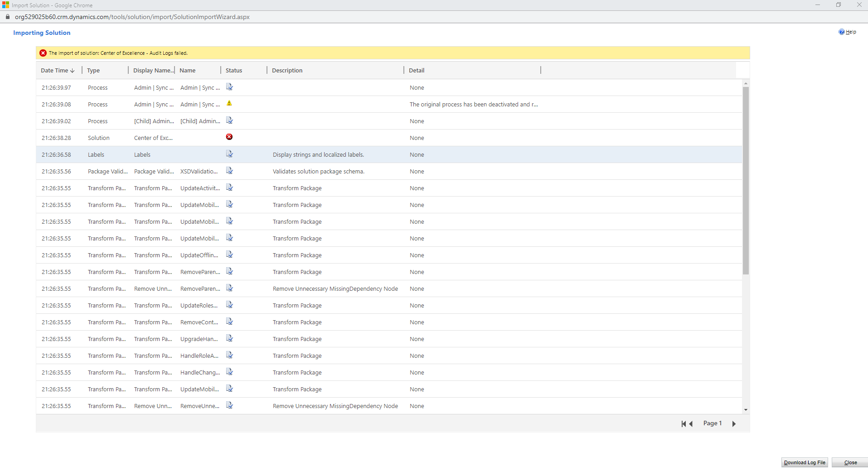Click the Download Log File button
Image resolution: width=868 pixels, height=471 pixels.
[804, 462]
